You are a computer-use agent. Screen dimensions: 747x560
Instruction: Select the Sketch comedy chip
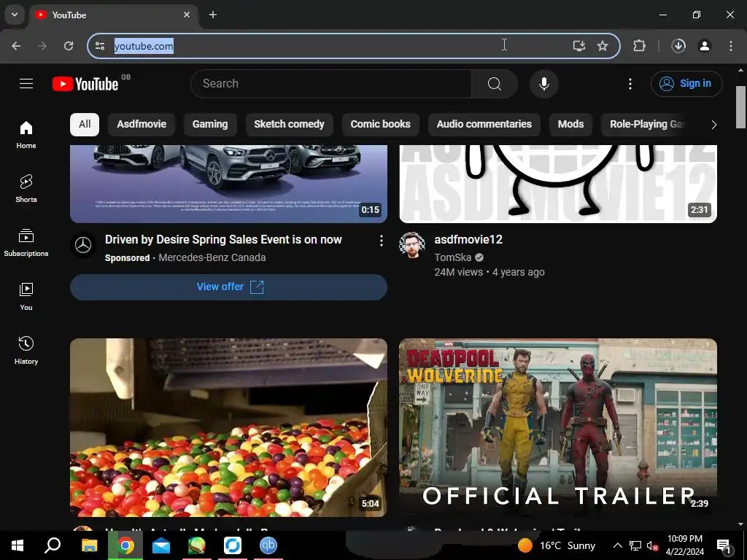click(289, 124)
